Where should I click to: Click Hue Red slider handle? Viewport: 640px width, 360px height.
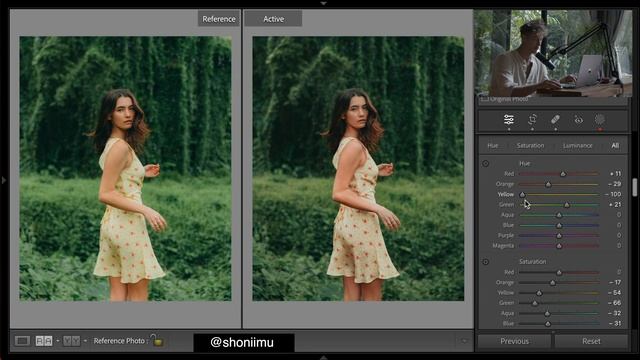563,174
